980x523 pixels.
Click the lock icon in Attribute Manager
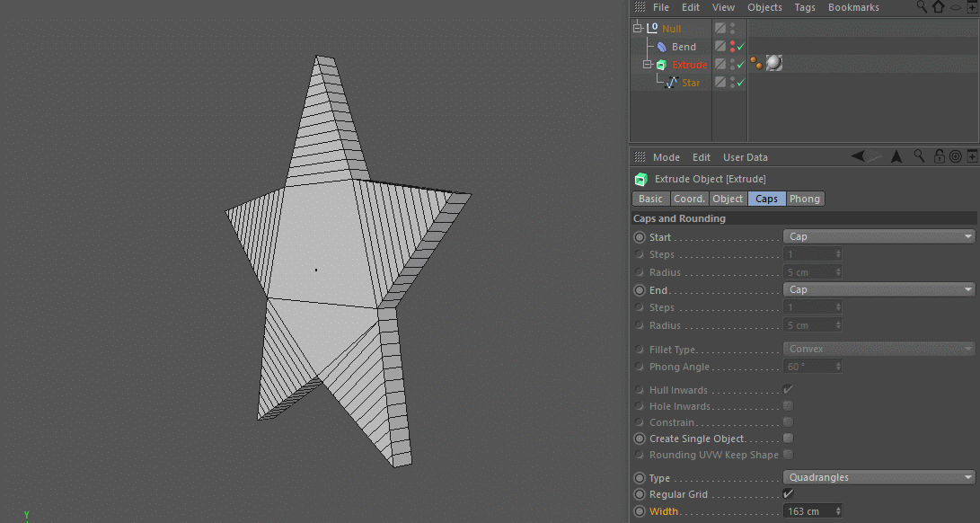(x=940, y=157)
